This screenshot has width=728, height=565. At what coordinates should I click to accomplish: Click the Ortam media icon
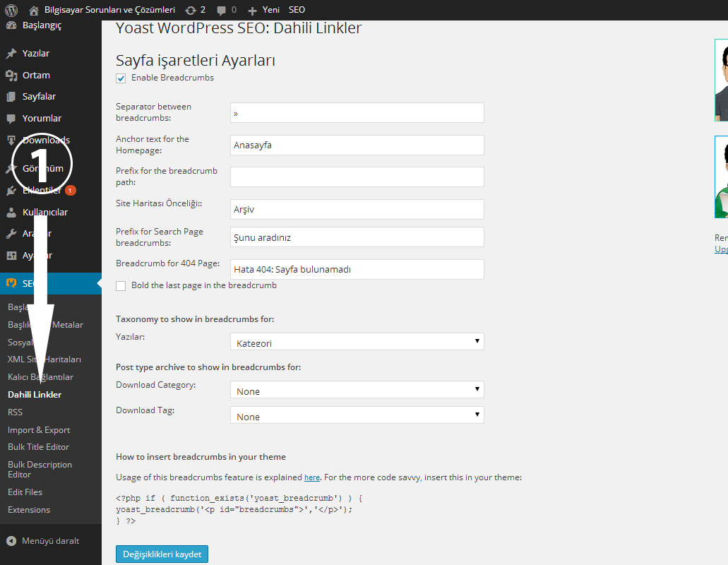[x=11, y=75]
